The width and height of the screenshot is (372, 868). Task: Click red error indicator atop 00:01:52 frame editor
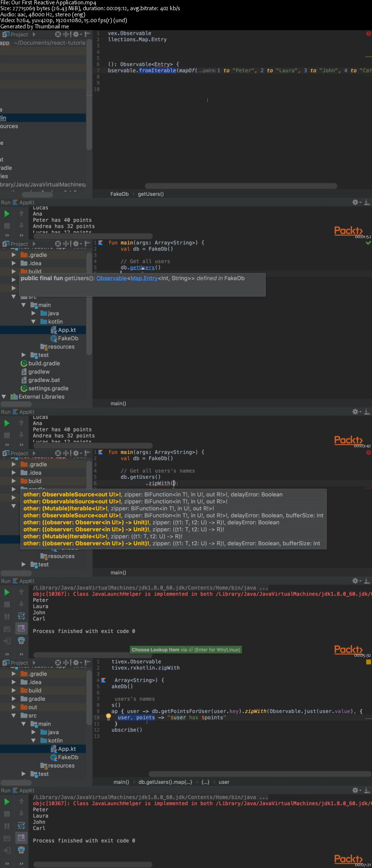tap(368, 33)
